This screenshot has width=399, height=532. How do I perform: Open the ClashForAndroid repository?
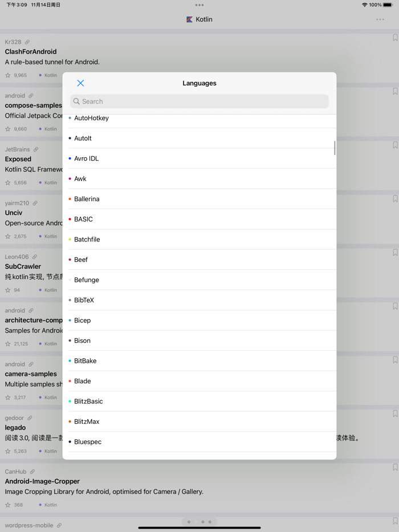click(x=31, y=52)
